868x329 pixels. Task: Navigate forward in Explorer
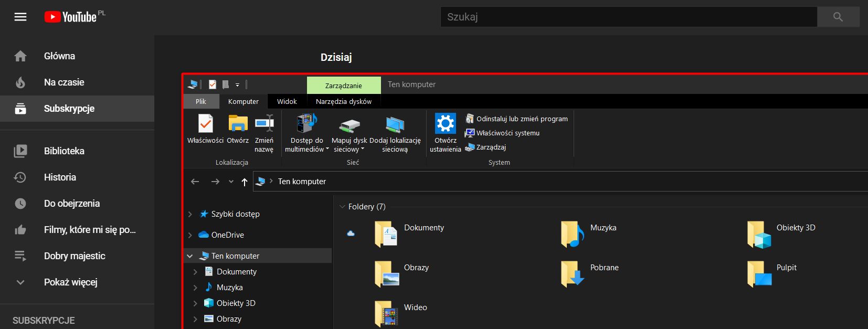pos(215,182)
